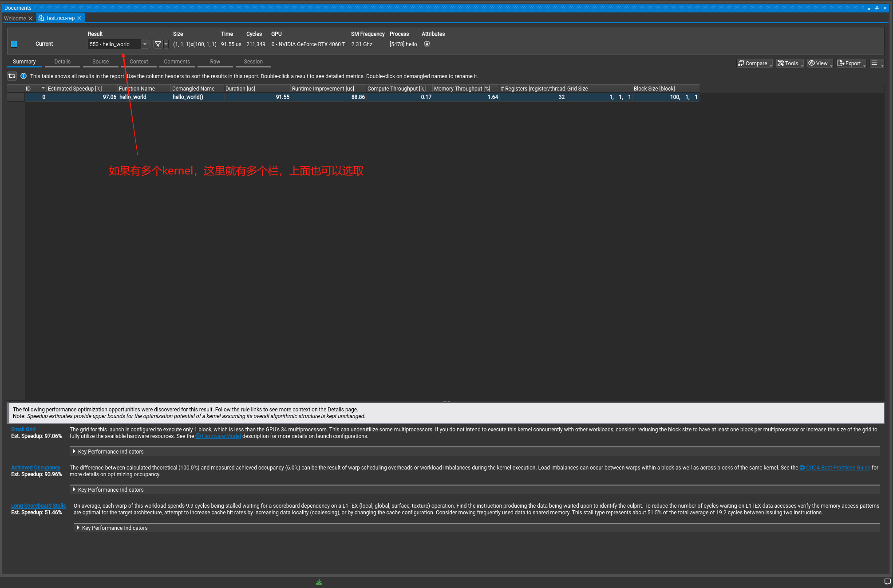
Task: Click the hamburger menu icon near Export
Action: pyautogui.click(x=874, y=63)
